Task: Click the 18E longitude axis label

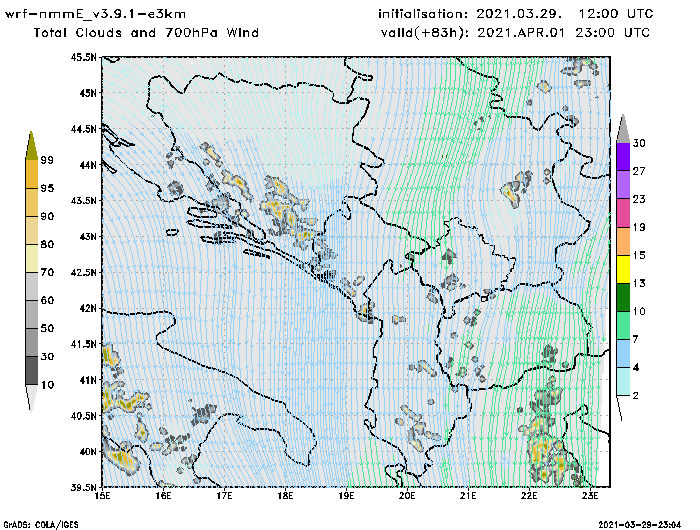Action: tap(285, 496)
